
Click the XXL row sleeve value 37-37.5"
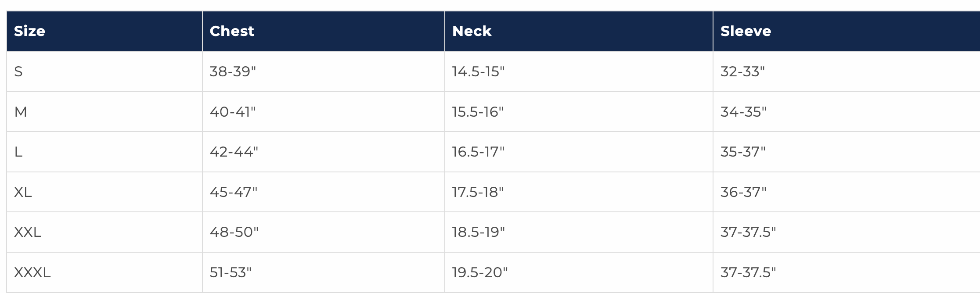748,232
